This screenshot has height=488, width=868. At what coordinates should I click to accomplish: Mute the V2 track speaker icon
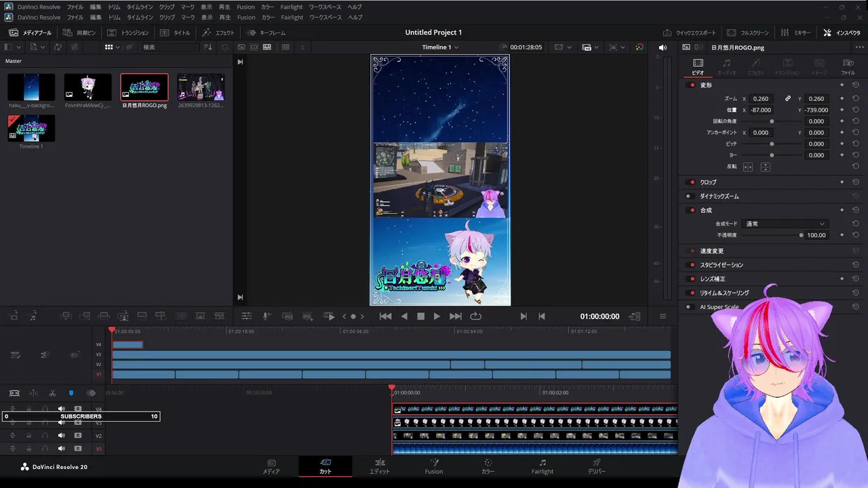pos(62,436)
